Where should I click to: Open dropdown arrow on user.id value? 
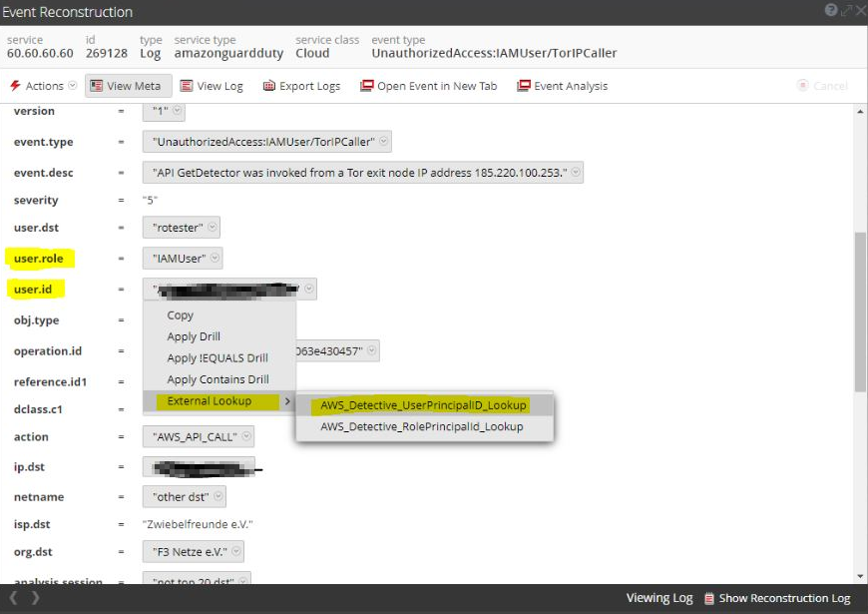[x=309, y=289]
